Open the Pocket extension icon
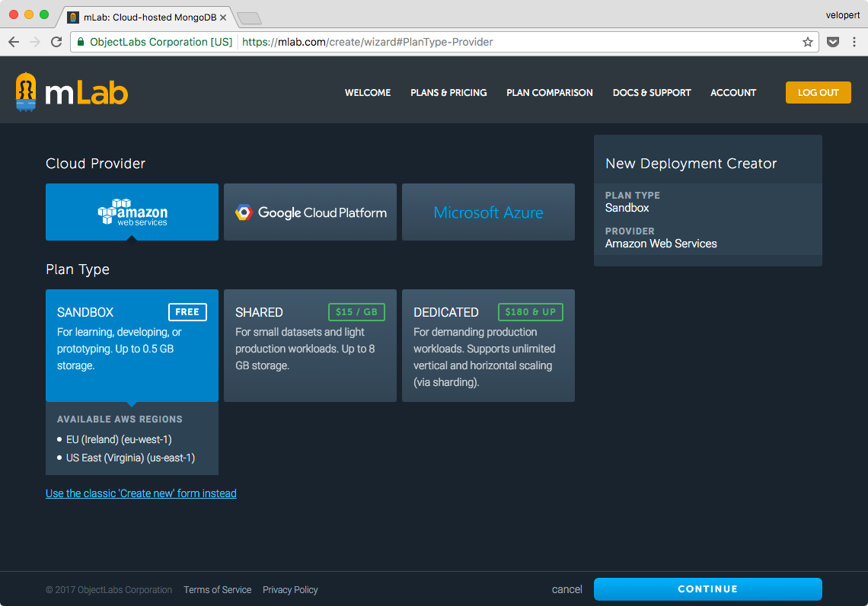This screenshot has width=868, height=606. click(x=832, y=42)
